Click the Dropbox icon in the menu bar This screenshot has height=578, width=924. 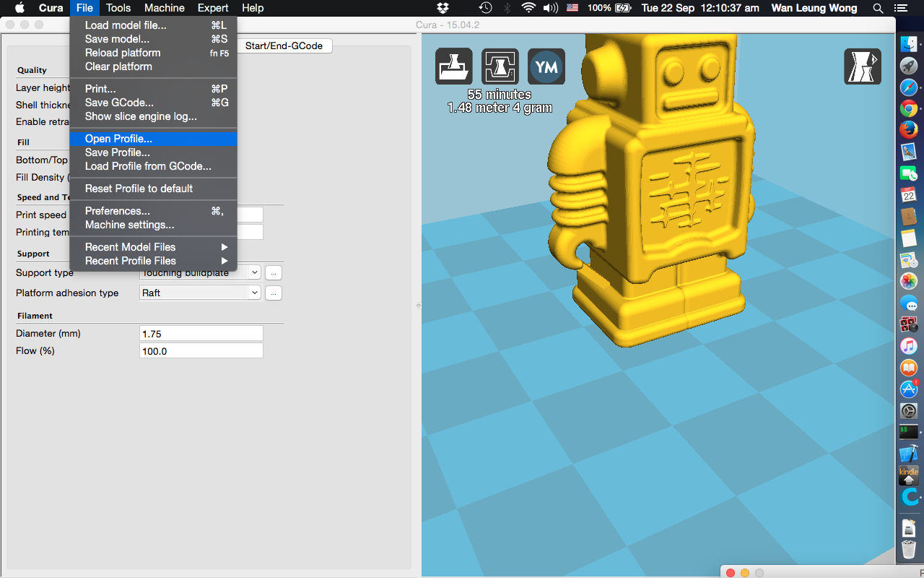[x=443, y=8]
